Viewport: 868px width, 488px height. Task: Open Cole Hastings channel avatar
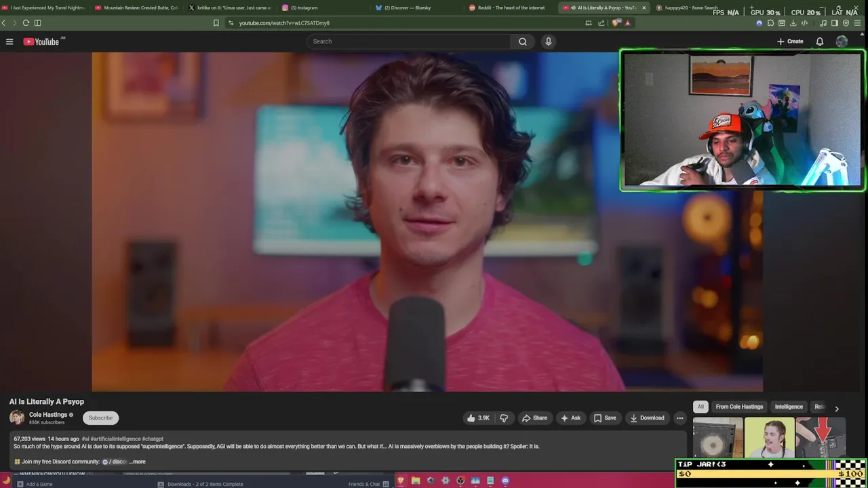tap(17, 418)
